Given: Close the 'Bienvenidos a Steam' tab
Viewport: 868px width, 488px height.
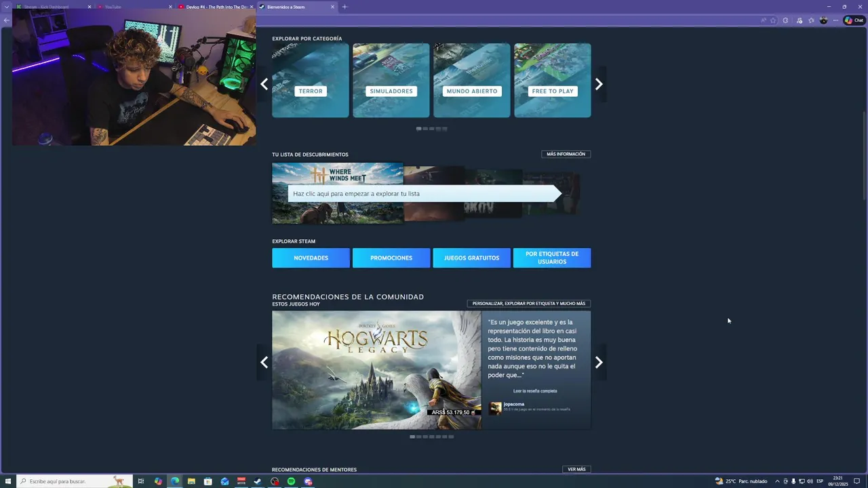Looking at the screenshot, I should tap(332, 7).
